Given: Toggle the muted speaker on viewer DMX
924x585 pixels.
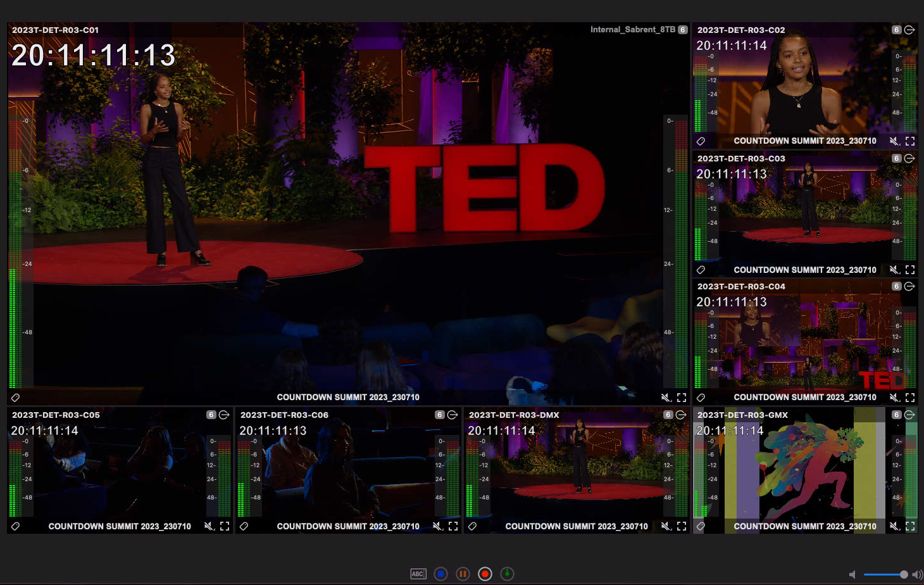Looking at the screenshot, I should 666,526.
